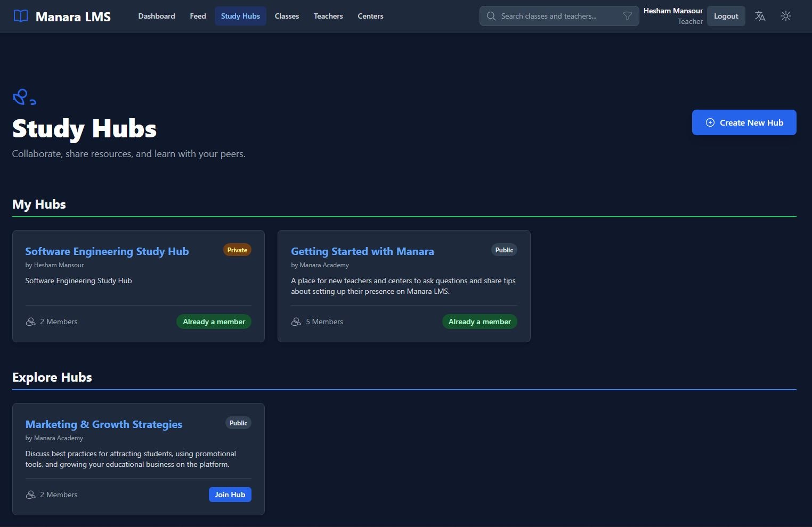The width and height of the screenshot is (812, 527).
Task: Open the Centers navigation tab
Action: (x=370, y=16)
